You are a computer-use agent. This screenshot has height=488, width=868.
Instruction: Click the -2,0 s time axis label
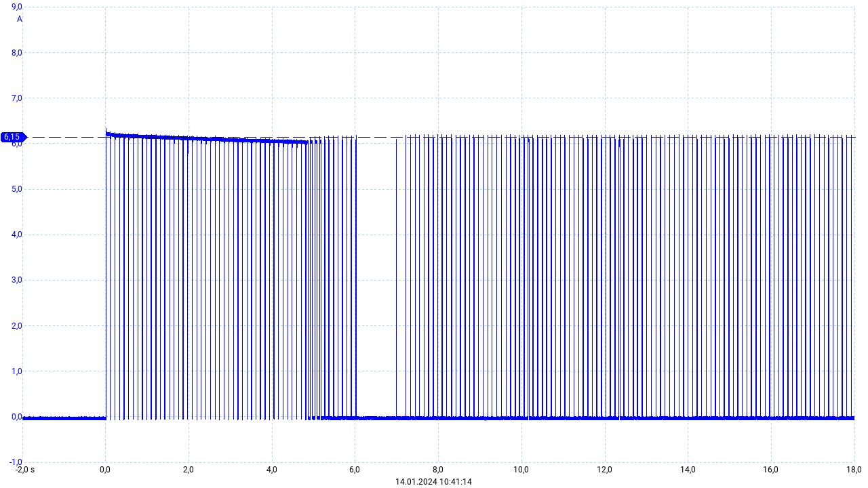coord(25,469)
